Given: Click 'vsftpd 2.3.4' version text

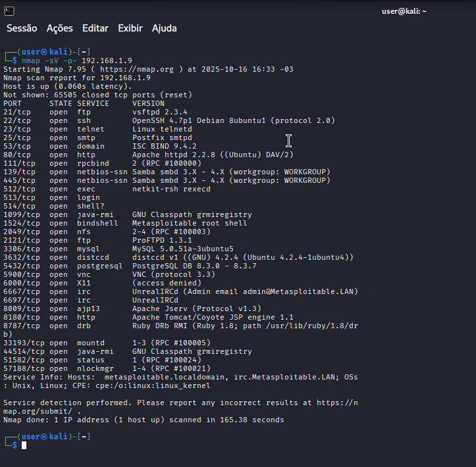Looking at the screenshot, I should [x=160, y=112].
